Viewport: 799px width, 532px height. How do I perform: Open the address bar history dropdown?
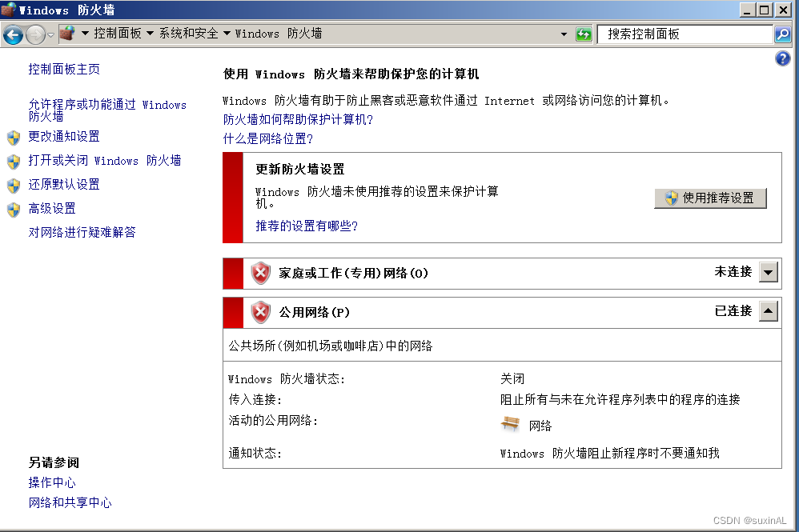click(x=564, y=34)
